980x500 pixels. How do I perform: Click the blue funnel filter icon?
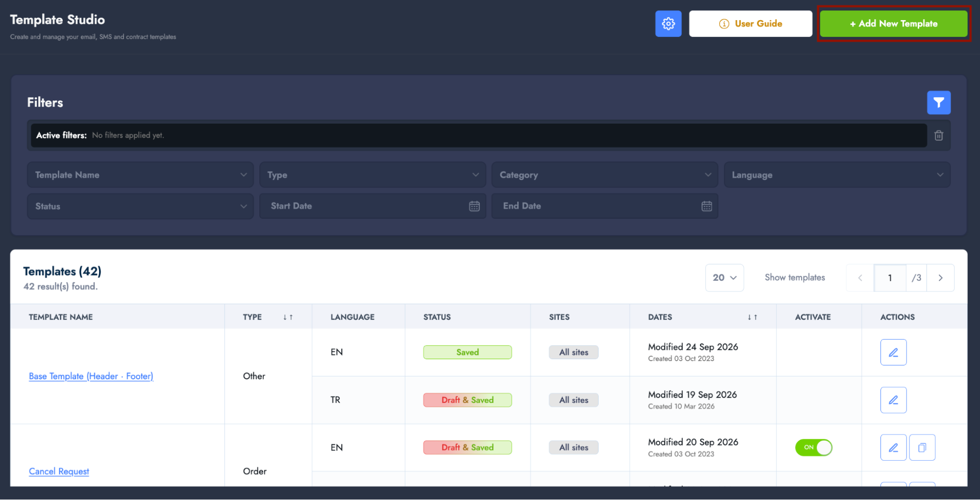pyautogui.click(x=938, y=103)
